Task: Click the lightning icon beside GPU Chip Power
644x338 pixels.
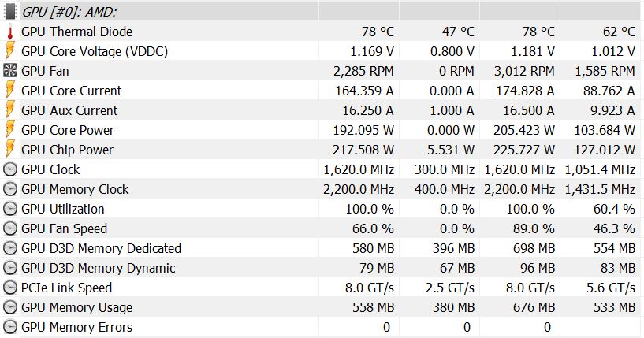Action: pos(10,150)
